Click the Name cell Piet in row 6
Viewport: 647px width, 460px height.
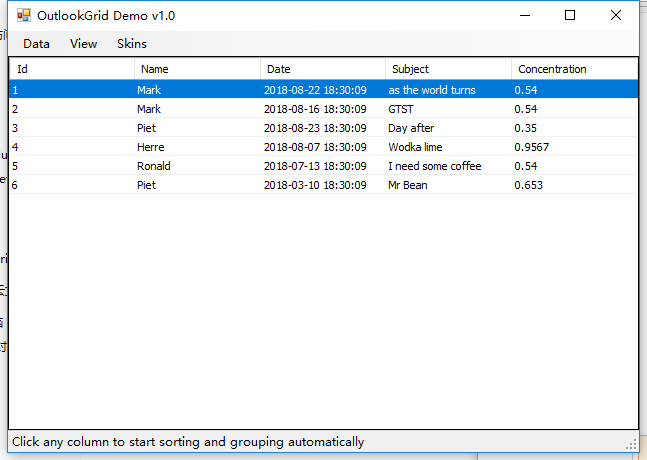click(197, 184)
